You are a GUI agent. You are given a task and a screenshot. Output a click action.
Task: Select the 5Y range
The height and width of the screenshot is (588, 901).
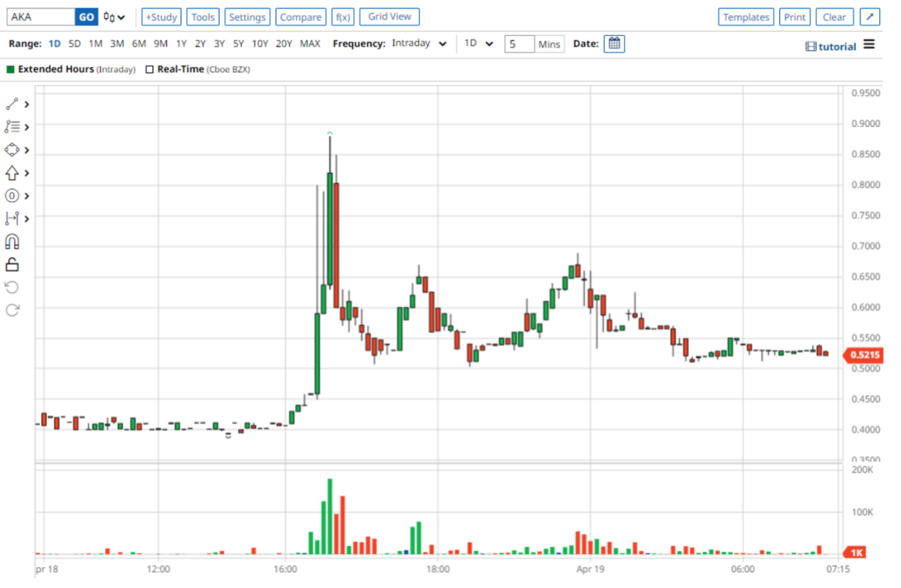[x=238, y=44]
